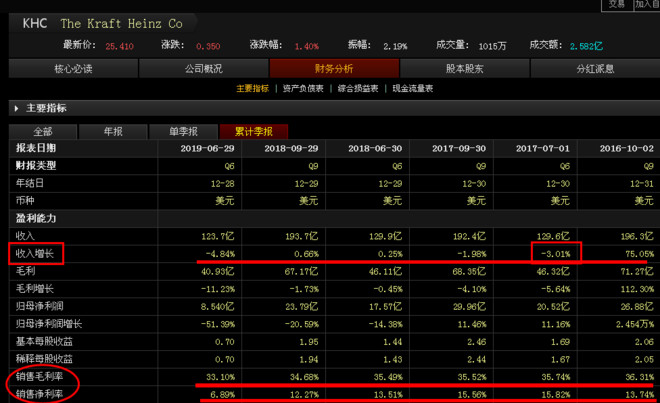Click the 2017-09-30 column header

point(459,148)
